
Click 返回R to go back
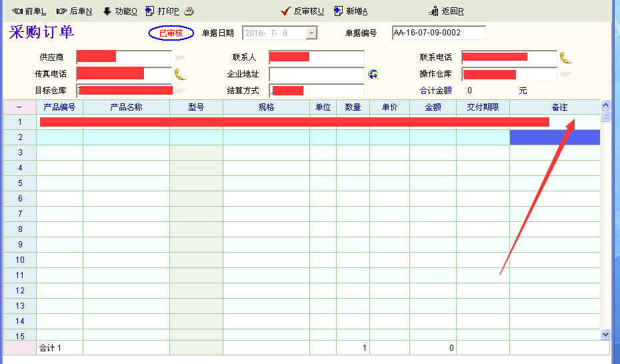447,11
